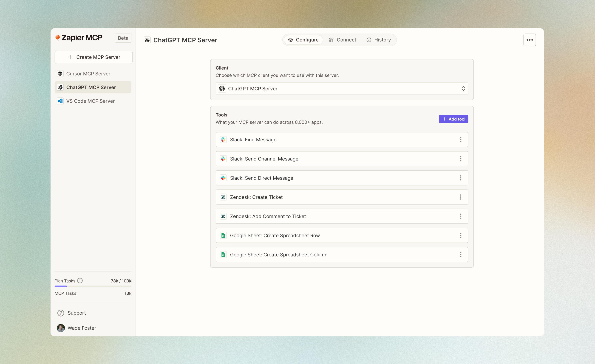Open Cursor MCP Server in sidebar
595x364 pixels.
coord(93,74)
